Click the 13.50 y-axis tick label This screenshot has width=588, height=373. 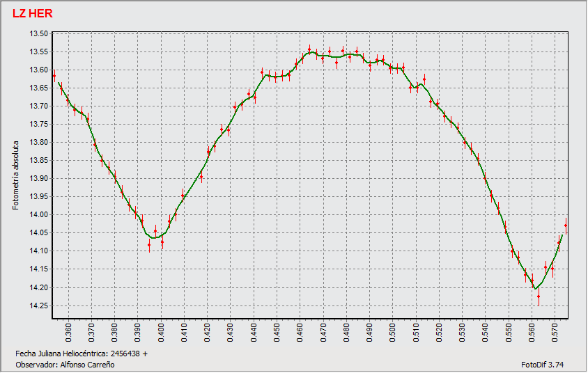[x=39, y=34]
